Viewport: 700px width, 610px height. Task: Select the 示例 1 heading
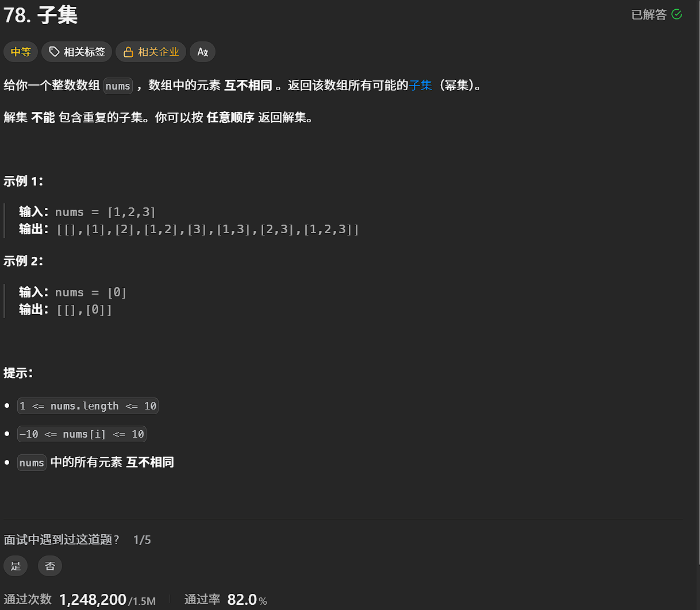point(24,181)
